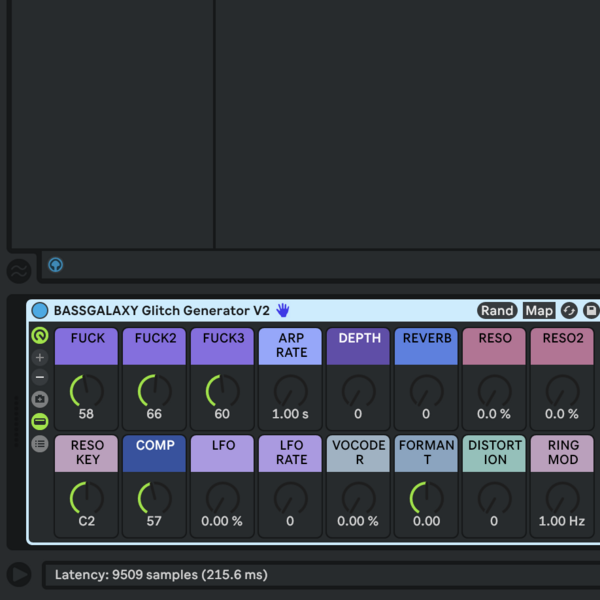Select the ARP RATE label header
Viewport: 600px width, 600px height.
point(290,346)
